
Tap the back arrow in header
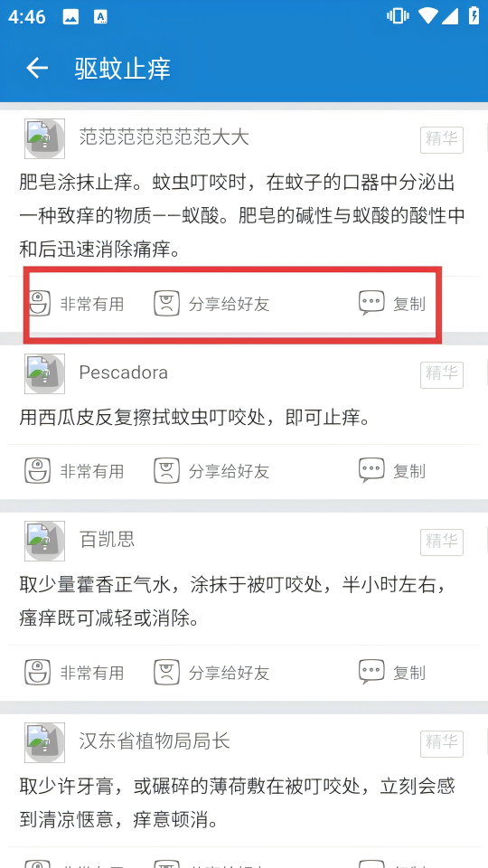coord(37,68)
